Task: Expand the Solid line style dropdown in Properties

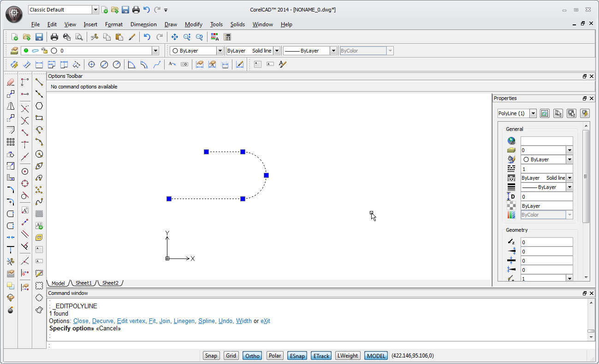Action: click(x=569, y=178)
